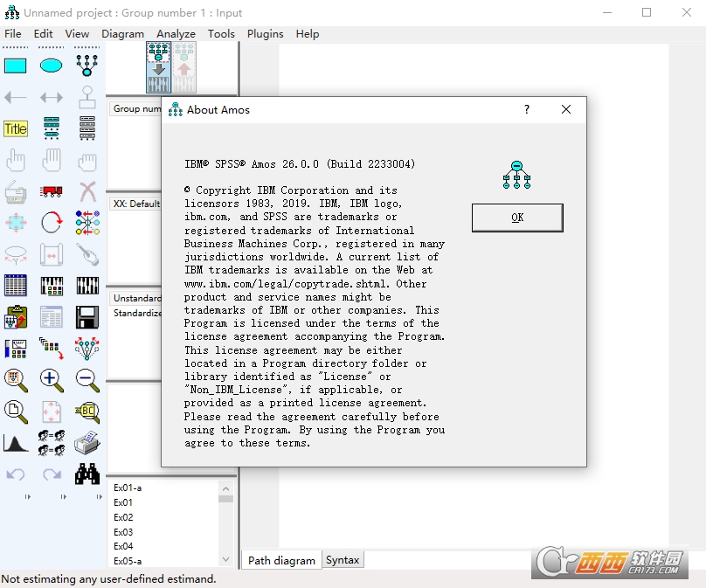Select the erase objects X tool
Screen dimensions: 706x588
tap(87, 191)
